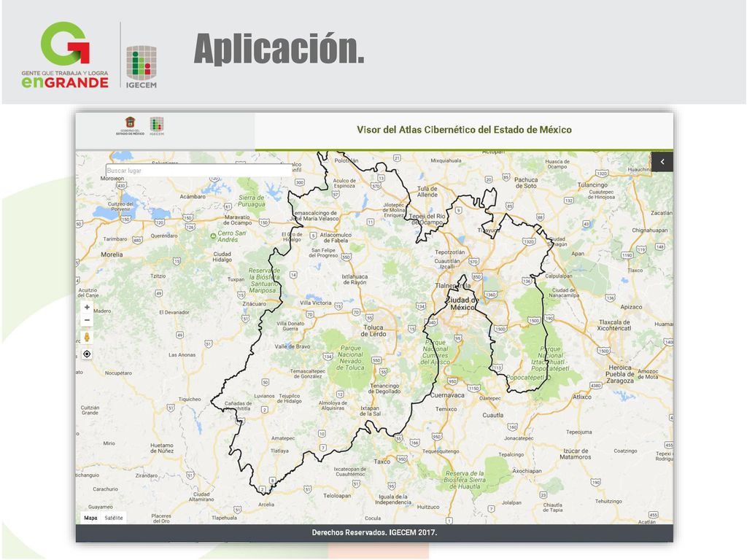Click the Taxco map label
The height and width of the screenshot is (560, 747).
[x=382, y=462]
